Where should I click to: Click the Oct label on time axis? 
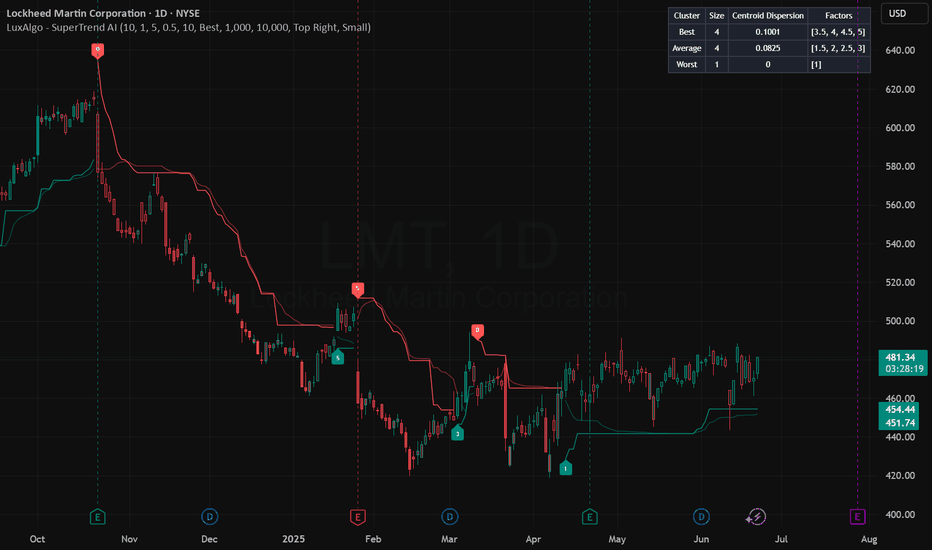(x=37, y=539)
